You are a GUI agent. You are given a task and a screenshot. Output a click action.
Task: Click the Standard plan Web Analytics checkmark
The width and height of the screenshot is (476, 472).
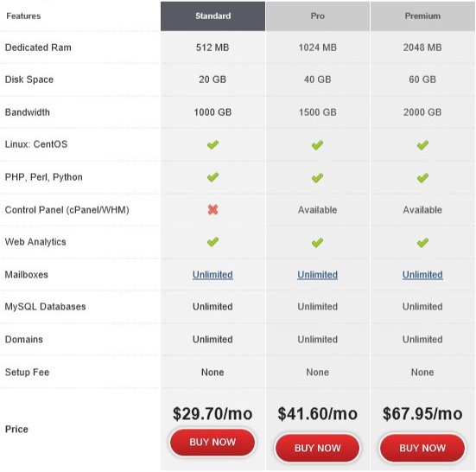213,242
